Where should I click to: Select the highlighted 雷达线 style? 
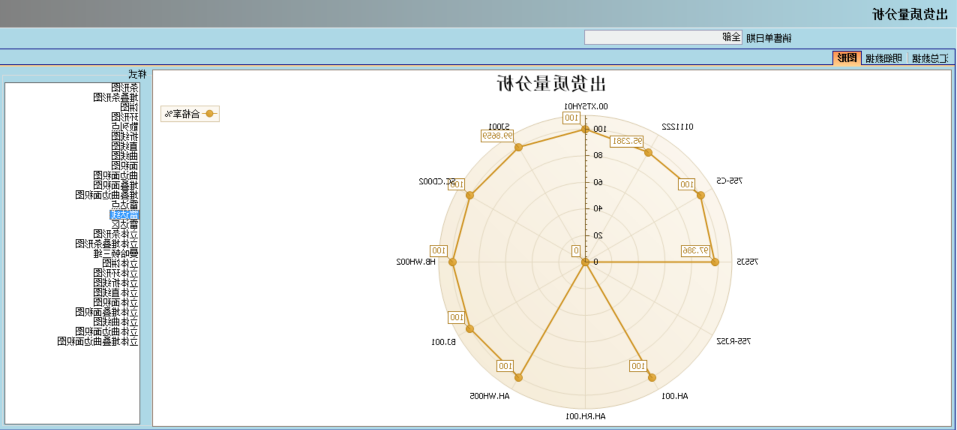[125, 215]
